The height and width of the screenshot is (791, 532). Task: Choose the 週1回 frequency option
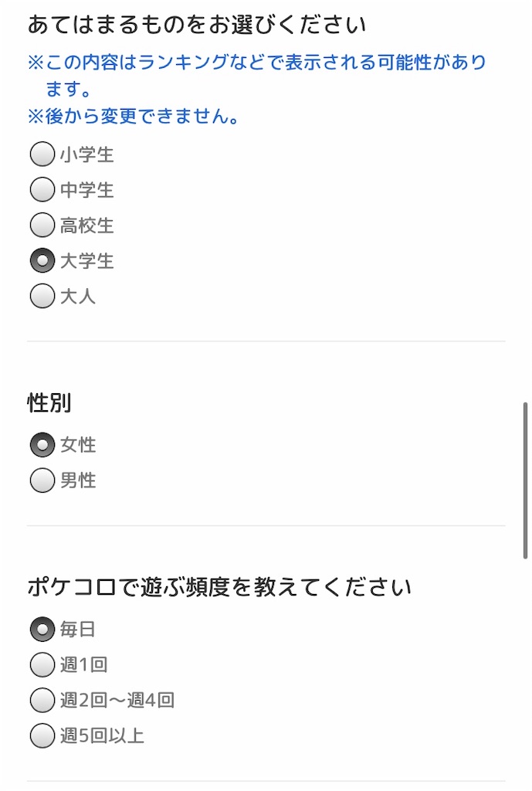[42, 664]
